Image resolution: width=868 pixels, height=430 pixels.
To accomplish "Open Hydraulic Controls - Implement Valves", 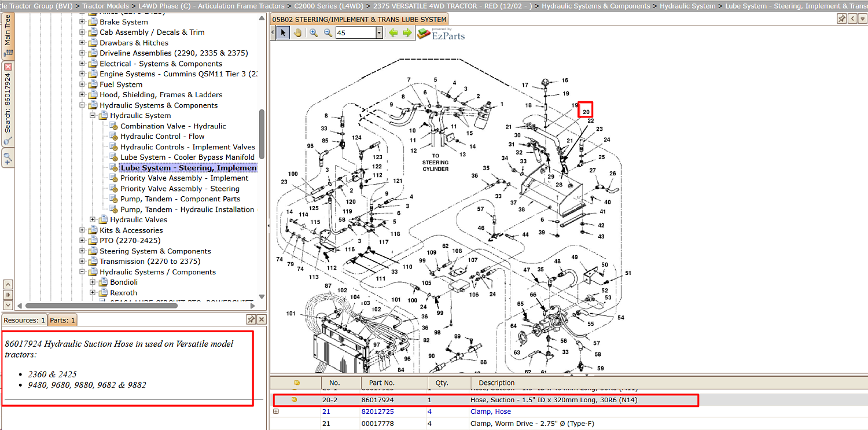I will tap(187, 147).
